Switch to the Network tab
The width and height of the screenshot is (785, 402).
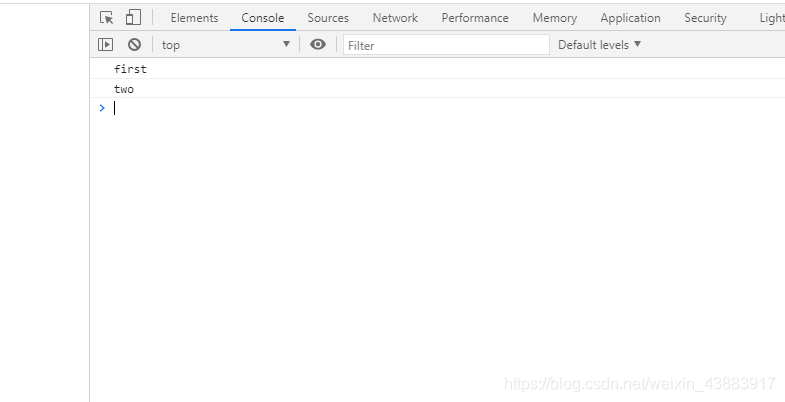coord(395,18)
